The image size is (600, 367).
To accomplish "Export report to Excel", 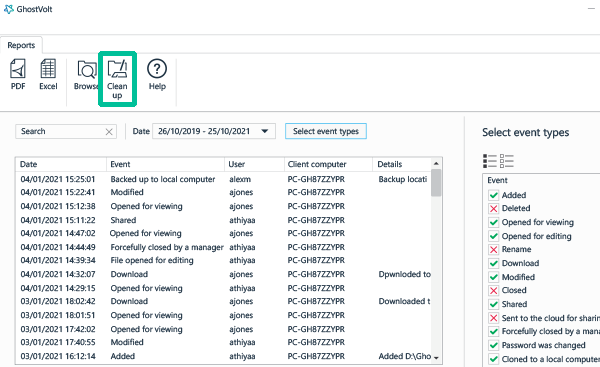I will click(x=48, y=75).
